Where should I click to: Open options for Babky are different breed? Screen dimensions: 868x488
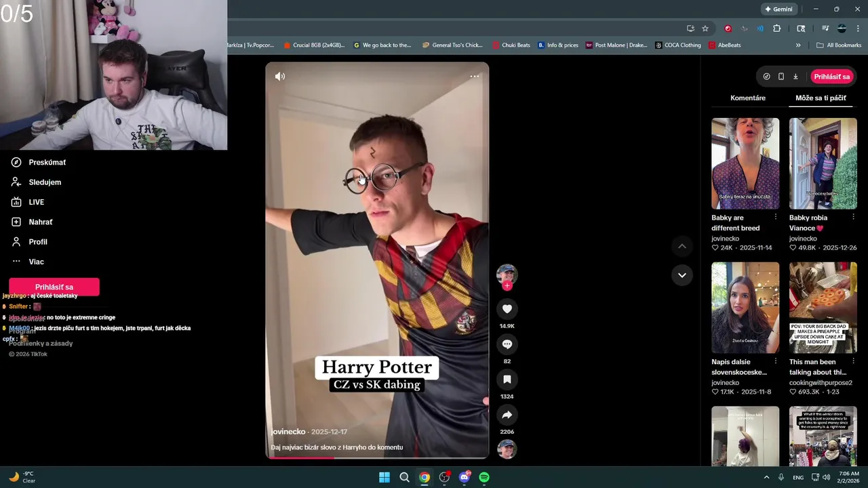pos(776,218)
